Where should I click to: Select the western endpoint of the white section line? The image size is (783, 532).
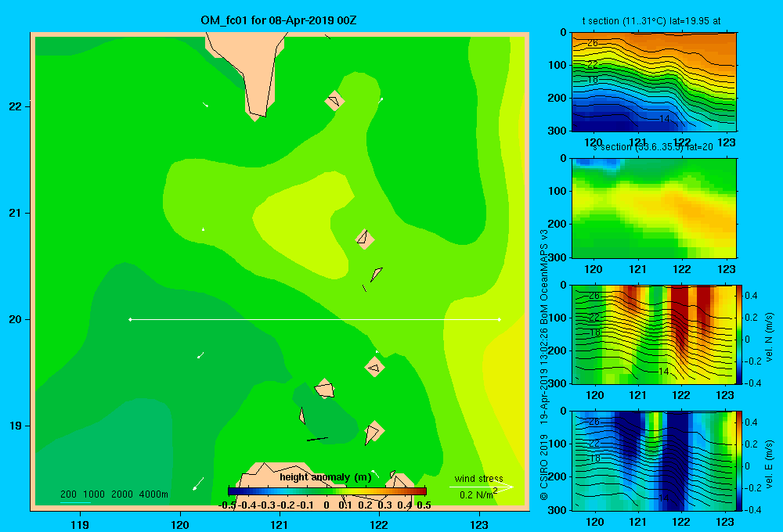pos(130,319)
